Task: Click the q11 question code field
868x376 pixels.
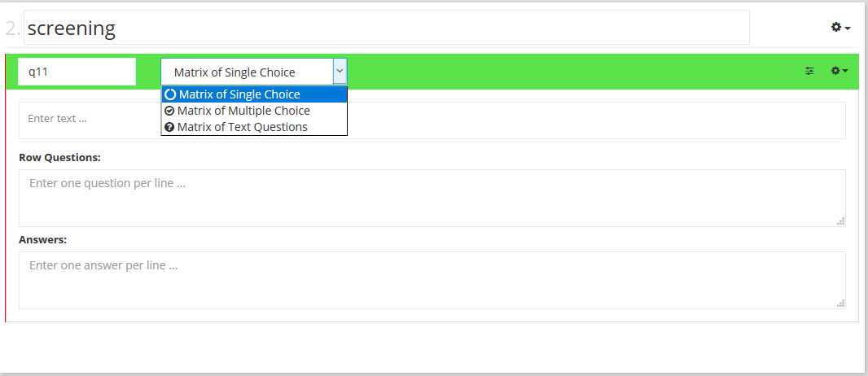Action: (x=77, y=72)
